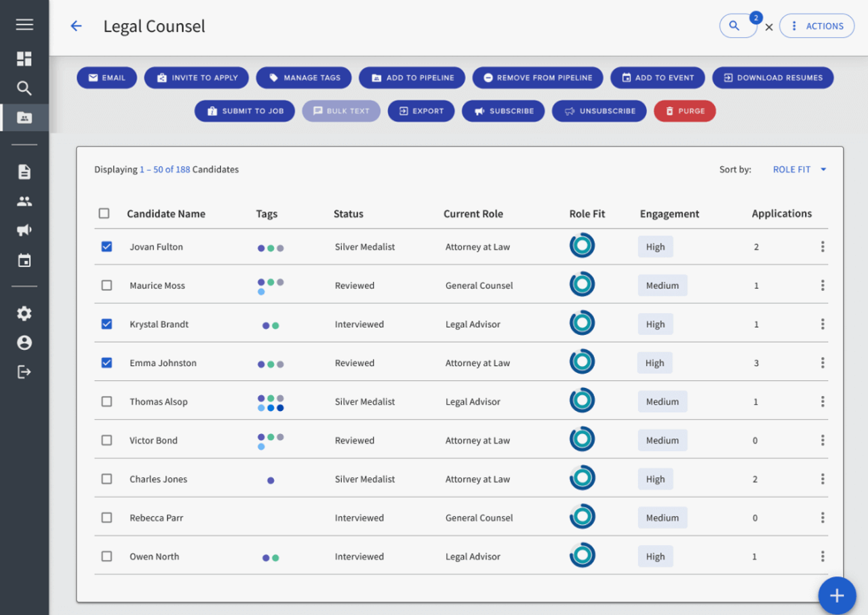Open the settings gear sidebar icon
Image resolution: width=868 pixels, height=615 pixels.
[24, 313]
